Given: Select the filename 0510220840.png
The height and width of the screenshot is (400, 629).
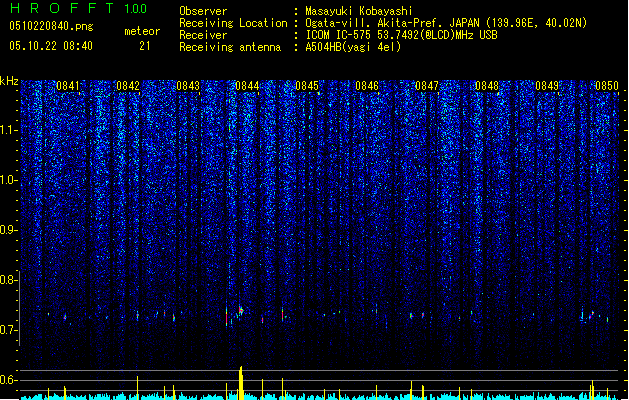Looking at the screenshot, I should [x=51, y=26].
